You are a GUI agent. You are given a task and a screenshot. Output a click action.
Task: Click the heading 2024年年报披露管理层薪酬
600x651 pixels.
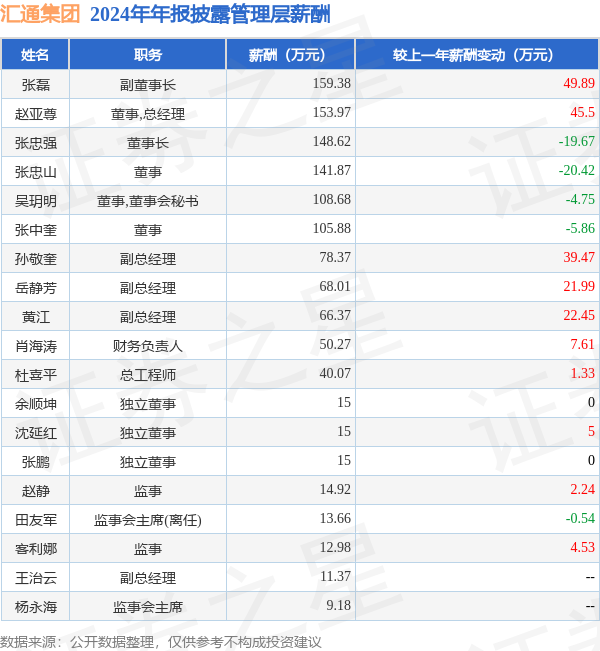tap(210, 15)
